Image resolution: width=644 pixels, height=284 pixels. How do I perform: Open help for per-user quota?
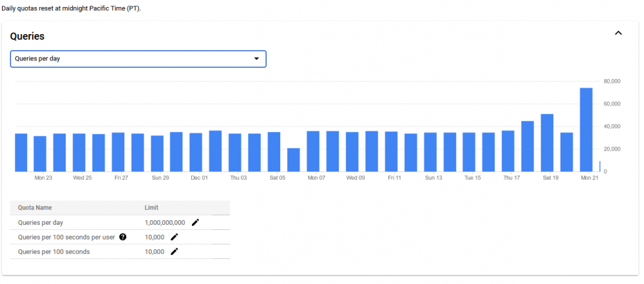click(x=122, y=237)
